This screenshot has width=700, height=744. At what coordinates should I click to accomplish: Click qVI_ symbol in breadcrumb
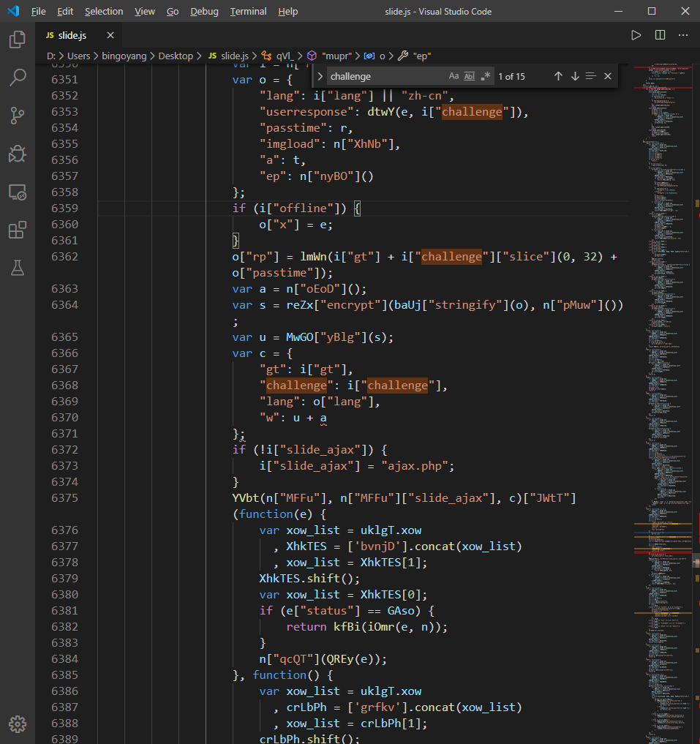286,56
